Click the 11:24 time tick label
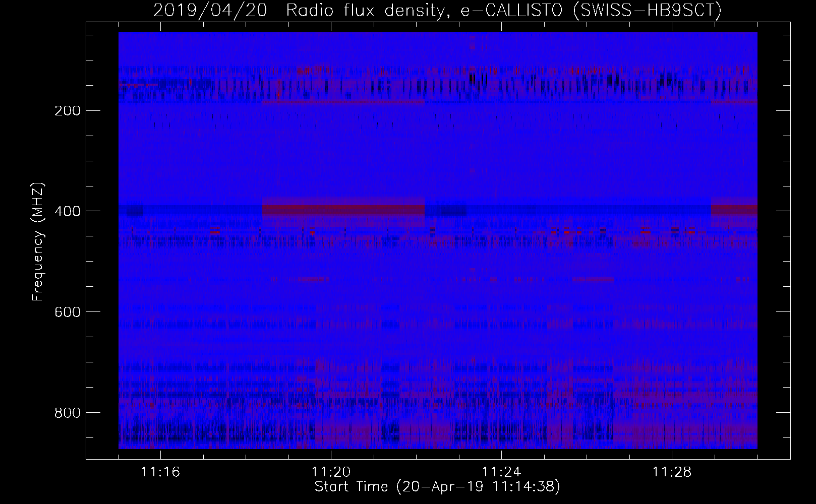This screenshot has height=504, width=816. 502,472
